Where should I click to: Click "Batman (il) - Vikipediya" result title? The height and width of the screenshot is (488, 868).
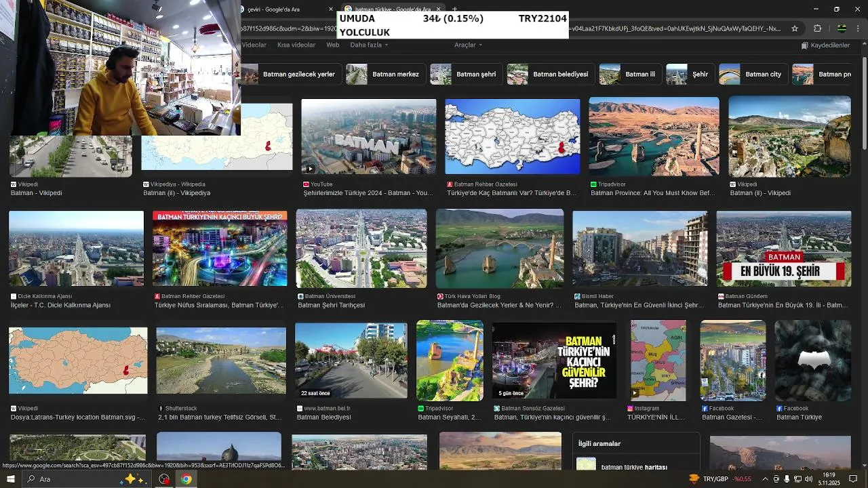[177, 193]
